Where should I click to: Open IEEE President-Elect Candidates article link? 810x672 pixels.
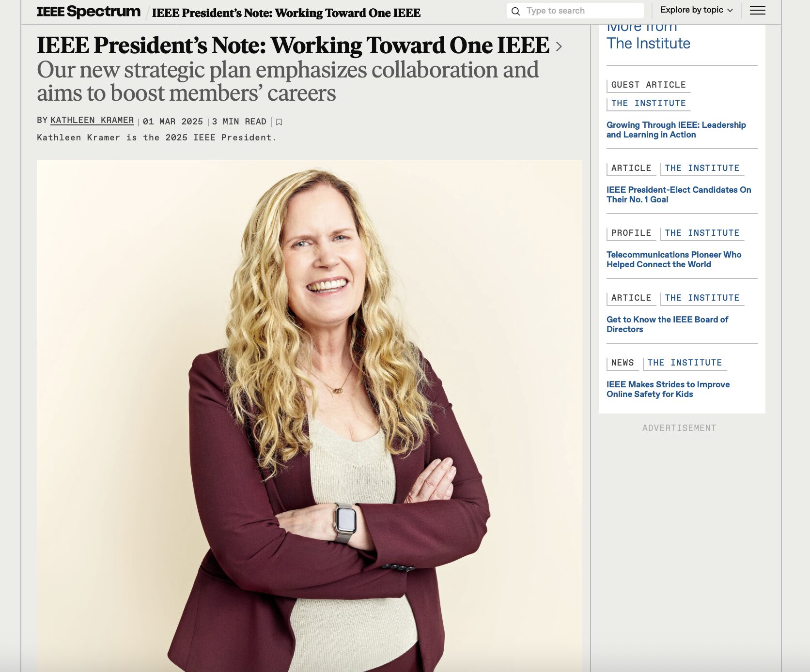point(679,195)
